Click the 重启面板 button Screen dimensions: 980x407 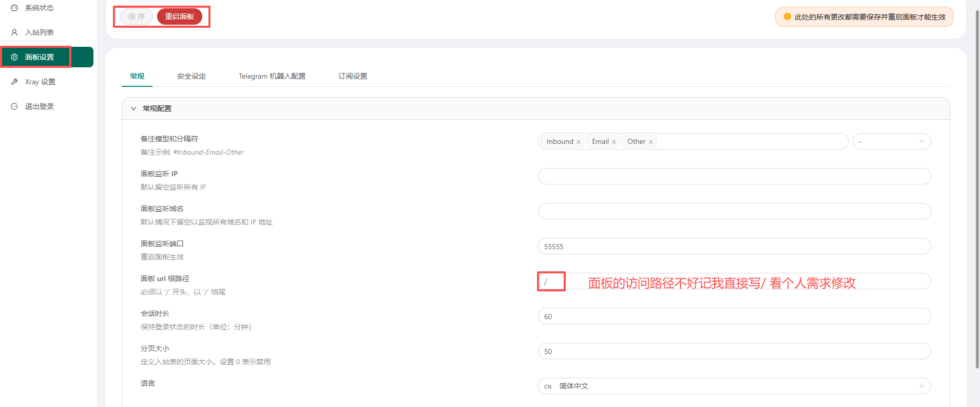pyautogui.click(x=180, y=16)
